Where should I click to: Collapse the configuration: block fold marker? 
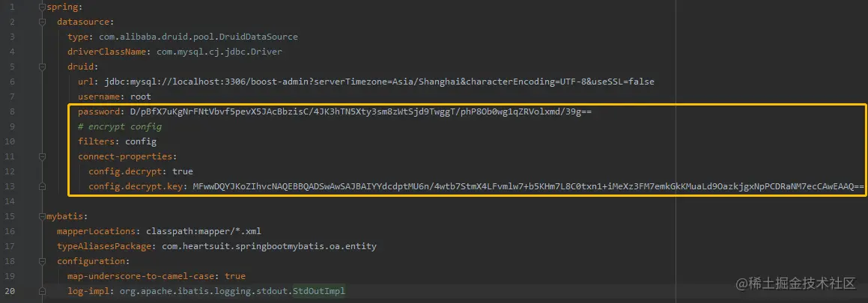(x=42, y=261)
